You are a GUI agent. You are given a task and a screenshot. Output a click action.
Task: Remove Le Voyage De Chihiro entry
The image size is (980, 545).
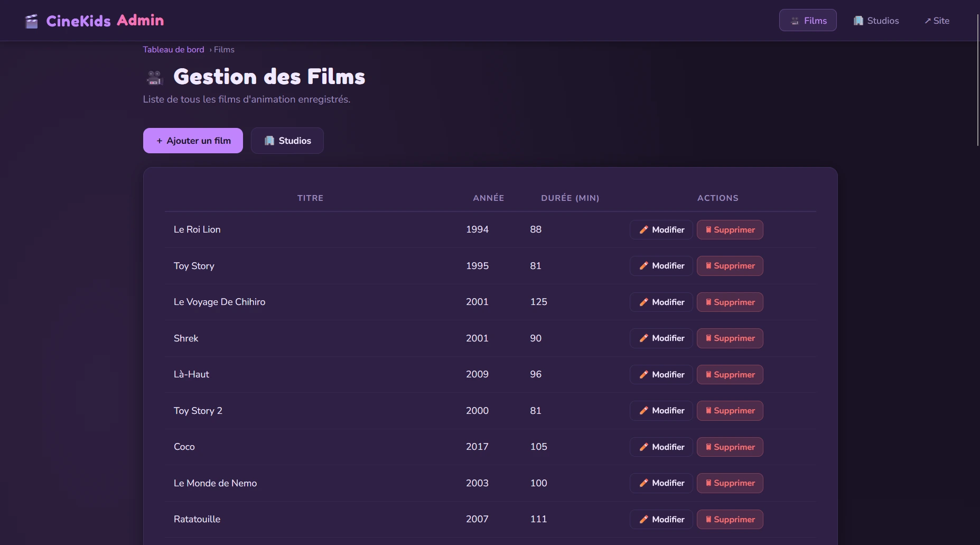click(730, 302)
